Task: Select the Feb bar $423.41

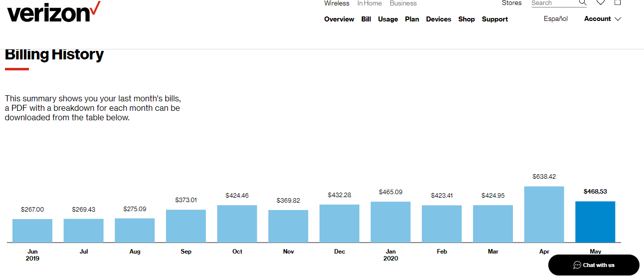Action: (x=442, y=224)
